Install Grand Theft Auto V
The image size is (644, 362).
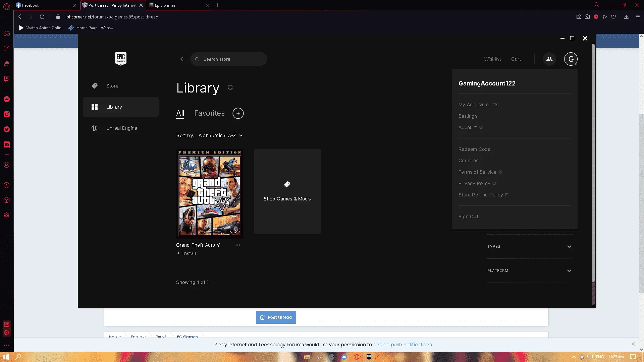[186, 253]
